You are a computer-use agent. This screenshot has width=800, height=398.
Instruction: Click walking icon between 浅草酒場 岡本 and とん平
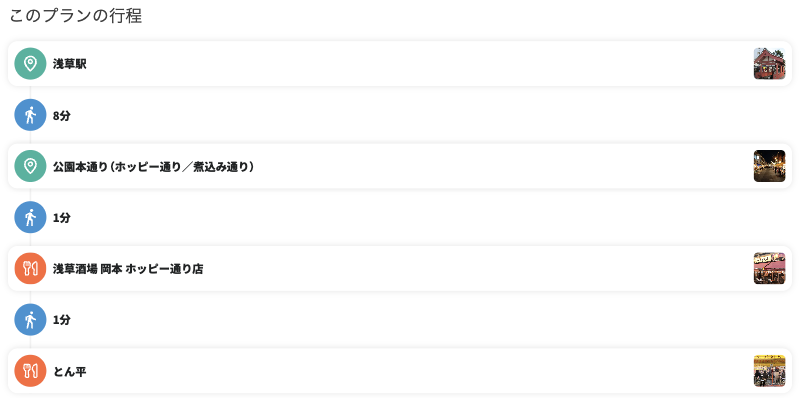[x=30, y=319]
